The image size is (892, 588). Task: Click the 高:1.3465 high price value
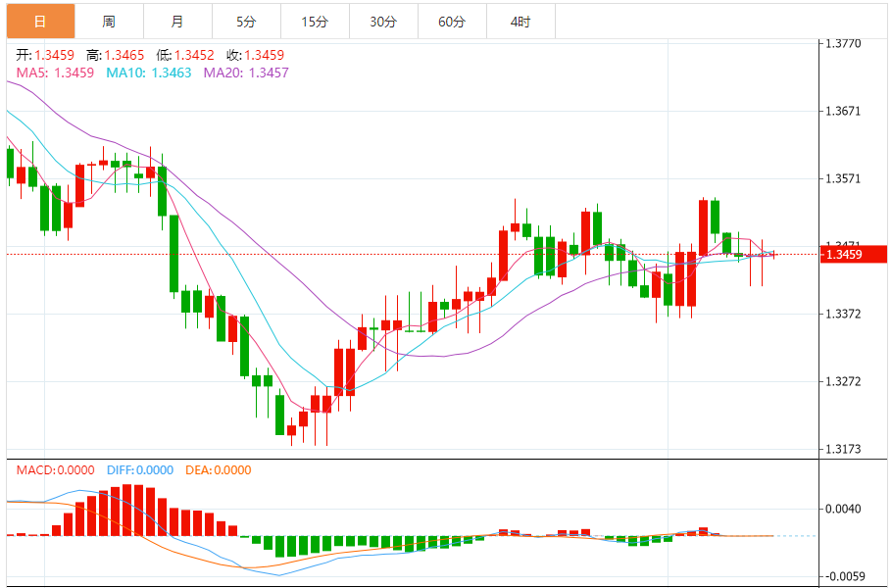(x=115, y=55)
